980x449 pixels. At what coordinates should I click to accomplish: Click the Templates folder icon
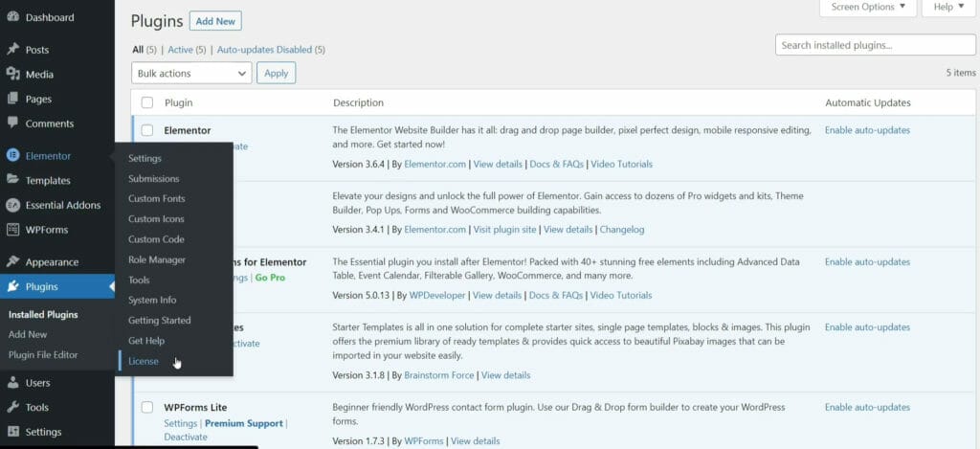point(13,180)
